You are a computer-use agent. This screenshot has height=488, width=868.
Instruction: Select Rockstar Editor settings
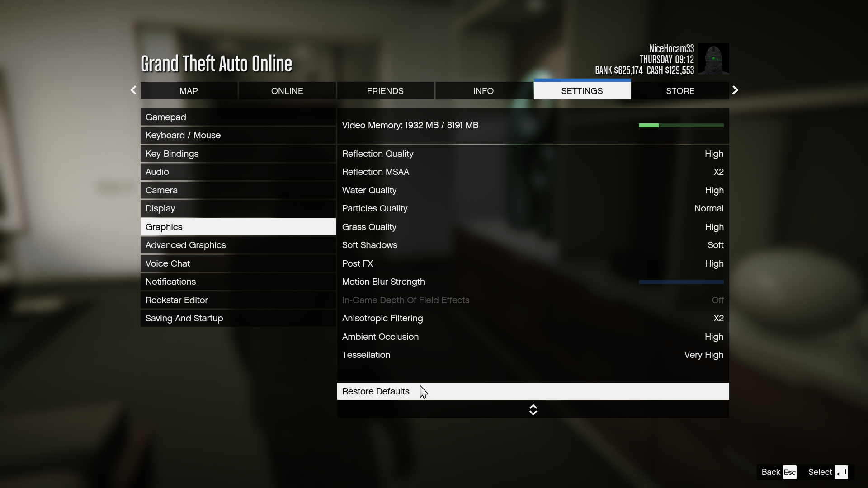[x=176, y=300]
